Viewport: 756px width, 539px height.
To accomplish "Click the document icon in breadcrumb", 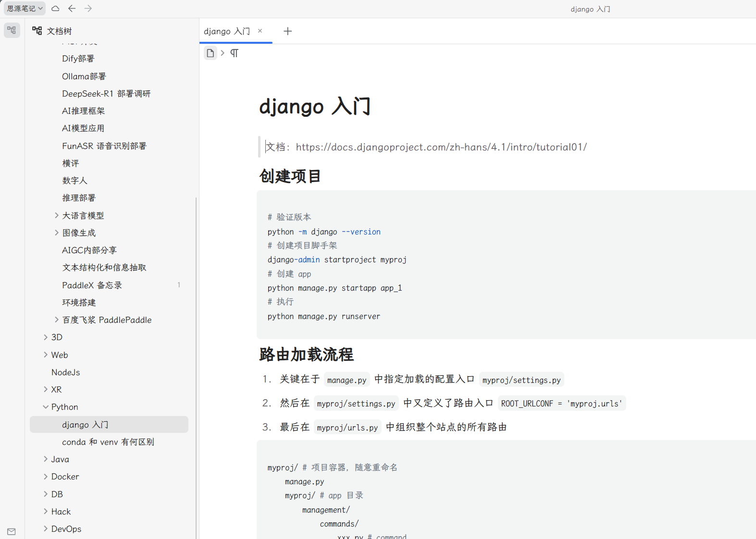I will pos(210,53).
